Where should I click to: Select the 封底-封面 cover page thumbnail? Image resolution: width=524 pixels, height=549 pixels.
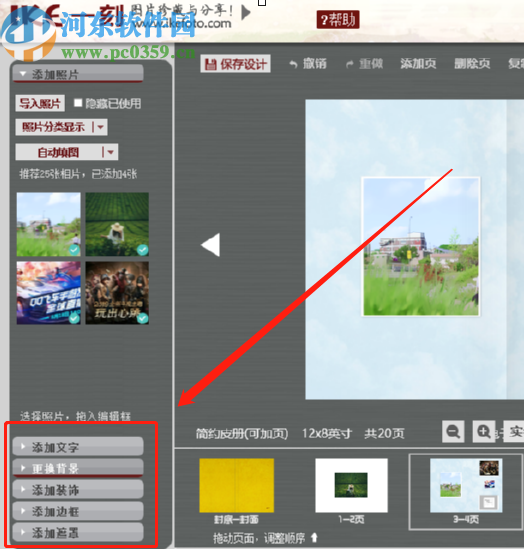[x=237, y=485]
